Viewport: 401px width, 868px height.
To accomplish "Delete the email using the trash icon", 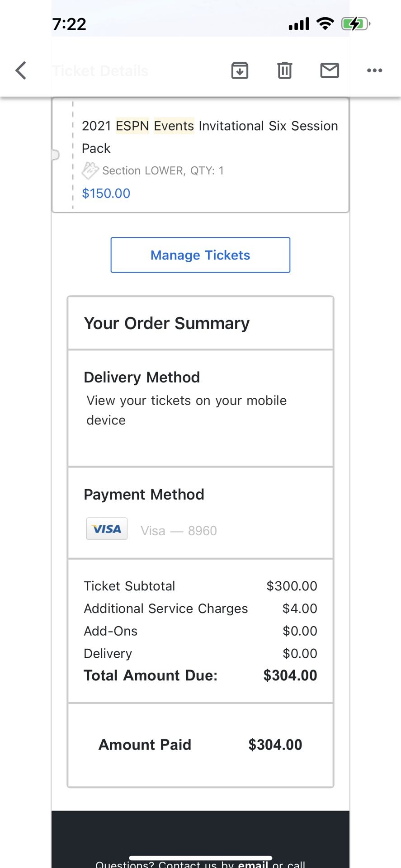I will 284,71.
